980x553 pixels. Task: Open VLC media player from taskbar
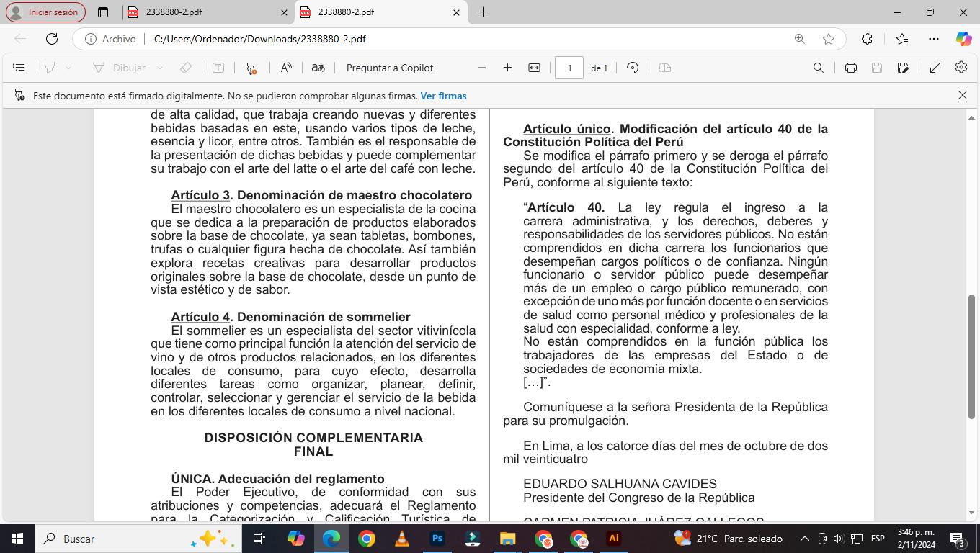coord(401,539)
